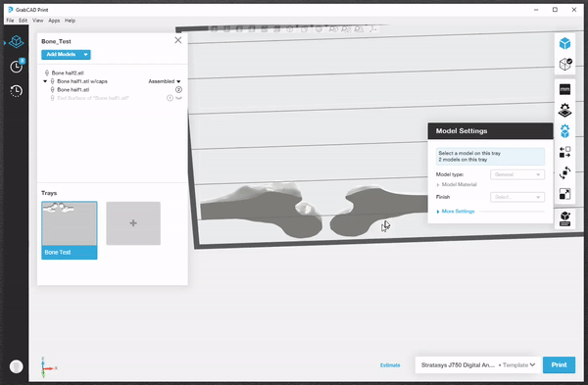Open the View menu
Image resolution: width=588 pixels, height=385 pixels.
38,21
